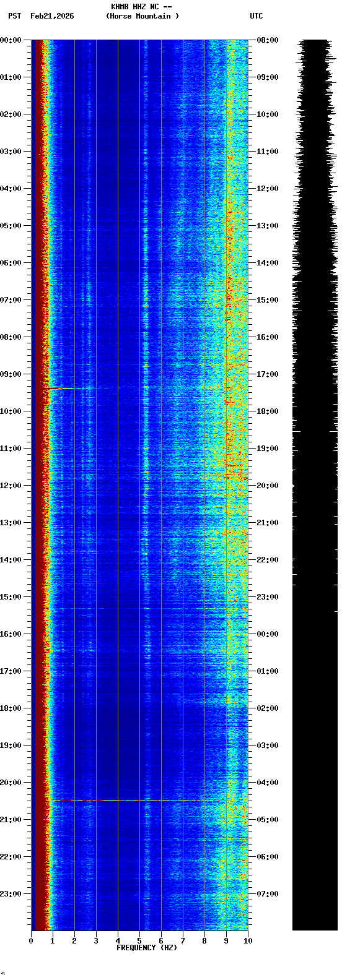The image size is (342, 980).
Task: Select the 13:00 label on PST axis
Action: coord(11,523)
